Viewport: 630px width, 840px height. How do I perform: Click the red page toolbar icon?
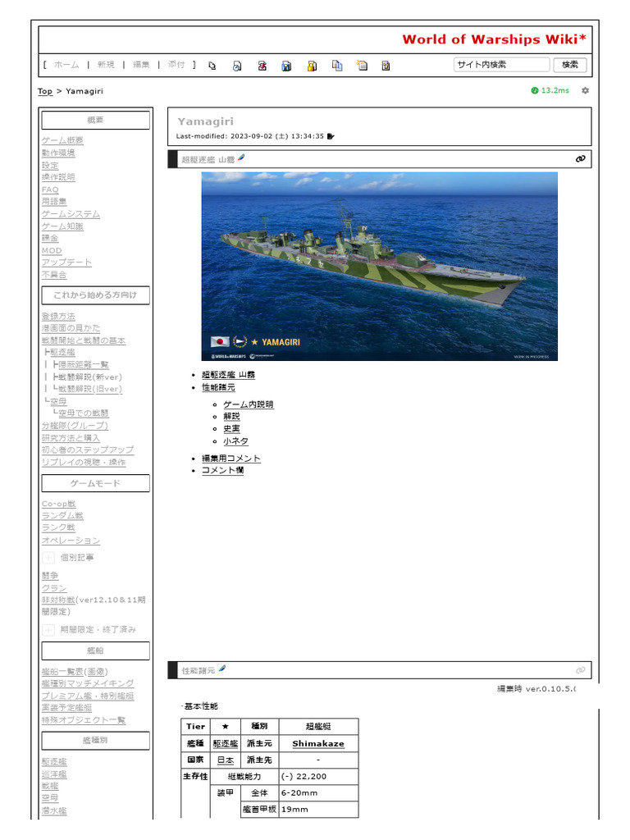click(262, 66)
